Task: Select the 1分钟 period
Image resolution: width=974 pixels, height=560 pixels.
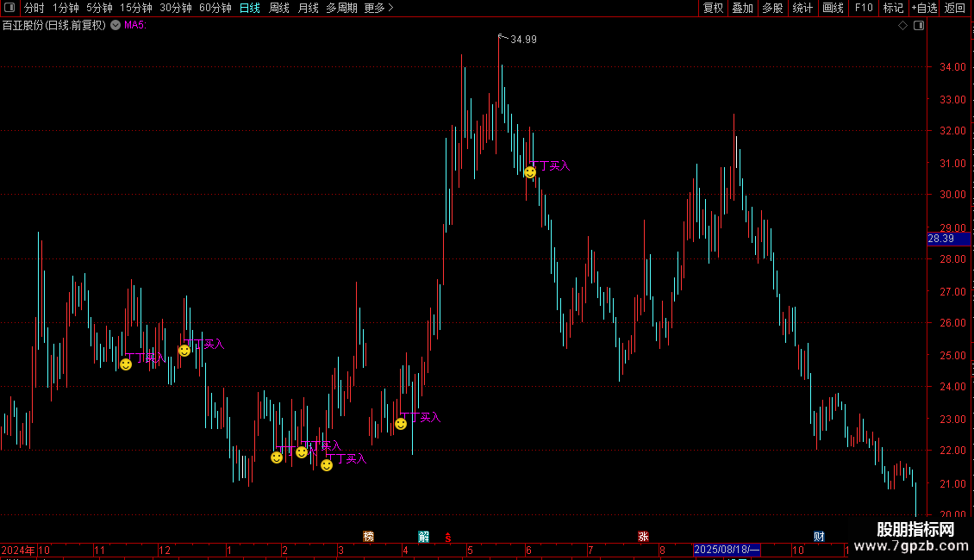Action: [66, 8]
